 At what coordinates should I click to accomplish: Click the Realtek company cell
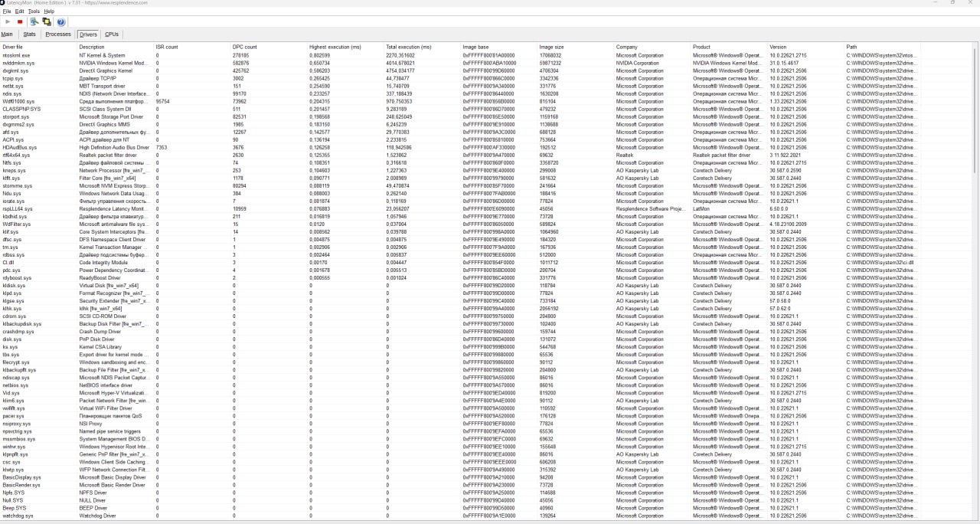click(x=625, y=155)
